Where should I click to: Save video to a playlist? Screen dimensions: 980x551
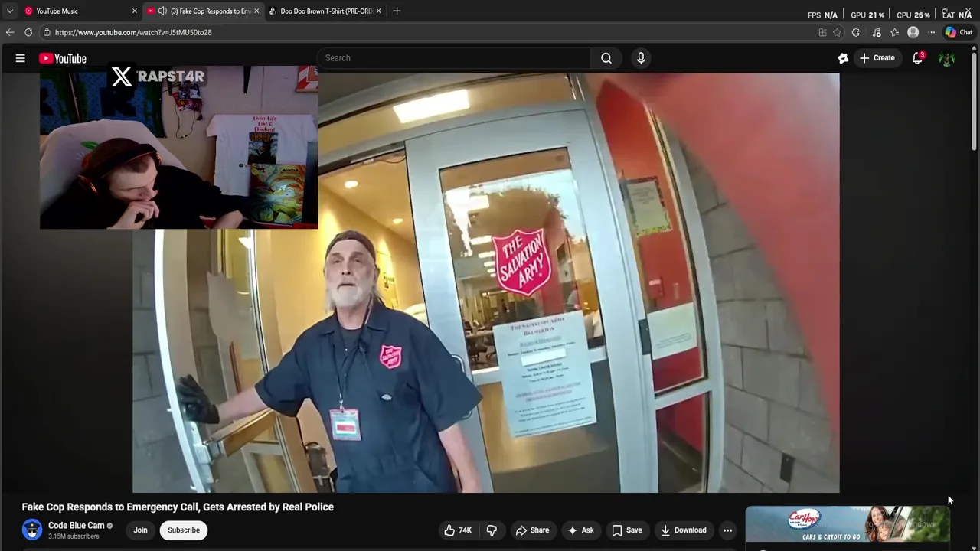click(626, 530)
